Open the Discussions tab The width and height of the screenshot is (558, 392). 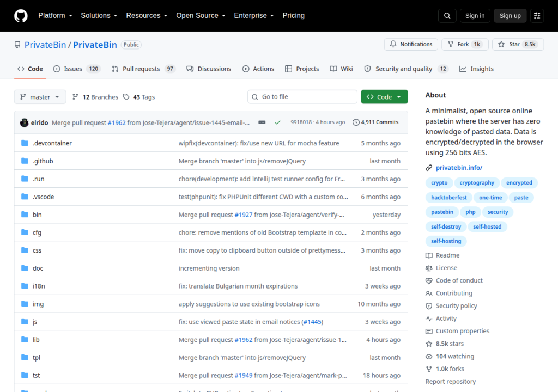pos(209,69)
